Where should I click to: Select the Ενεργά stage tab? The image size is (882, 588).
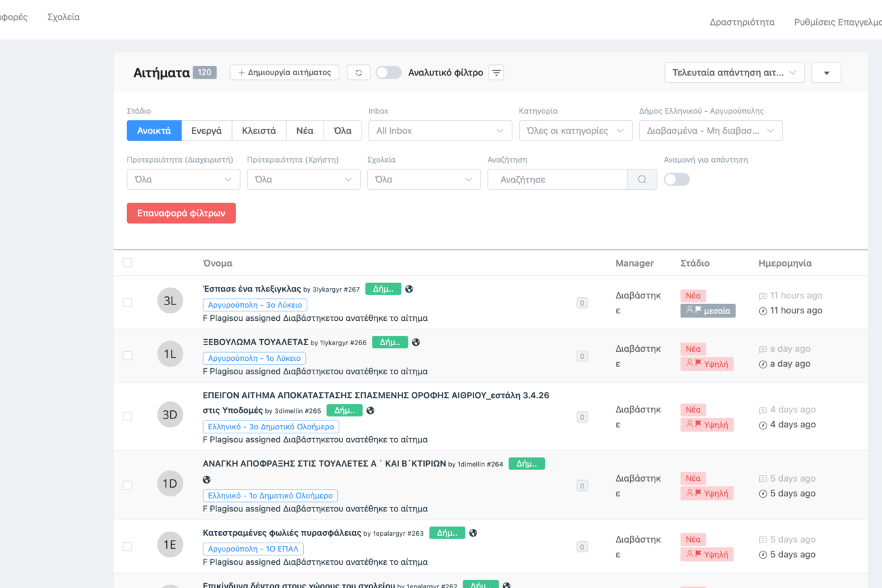206,131
